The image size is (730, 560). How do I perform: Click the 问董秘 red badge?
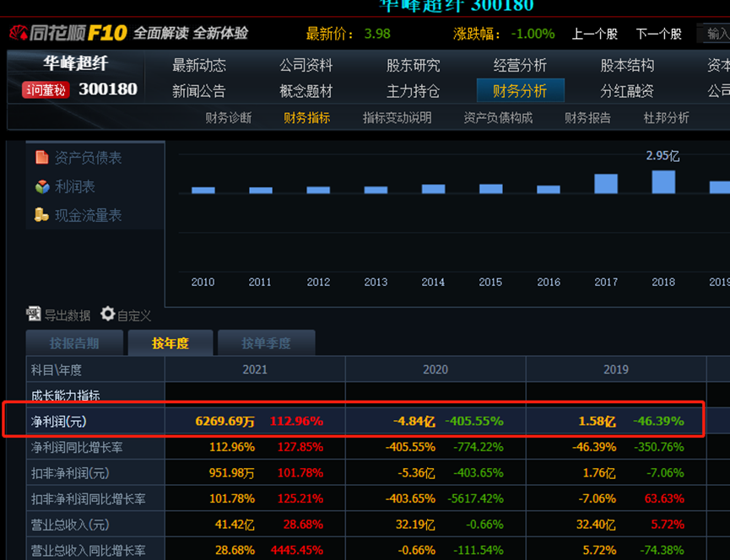point(46,90)
